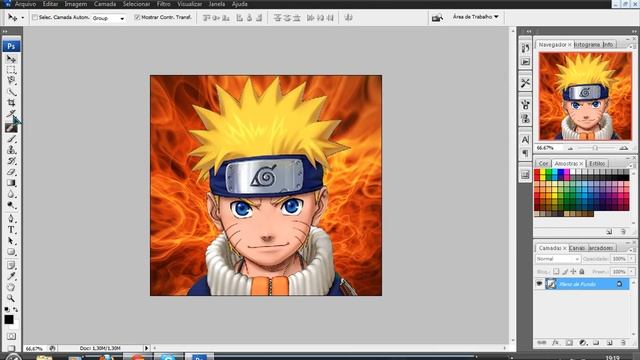Select the Zoom magnifier tool
Image resolution: width=640 pixels, height=360 pixels.
(x=11, y=298)
